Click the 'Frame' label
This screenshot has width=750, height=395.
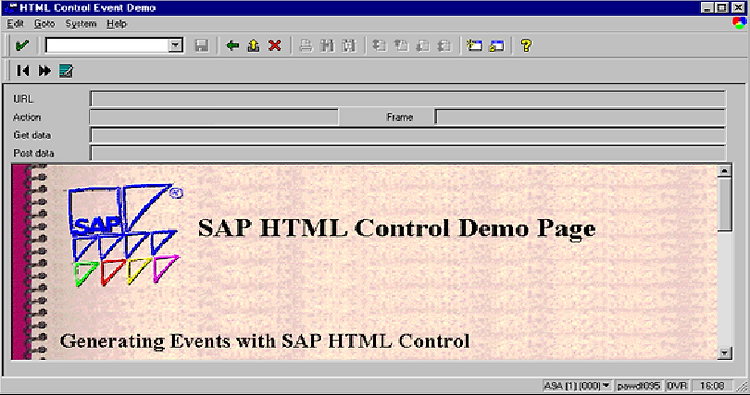[399, 117]
